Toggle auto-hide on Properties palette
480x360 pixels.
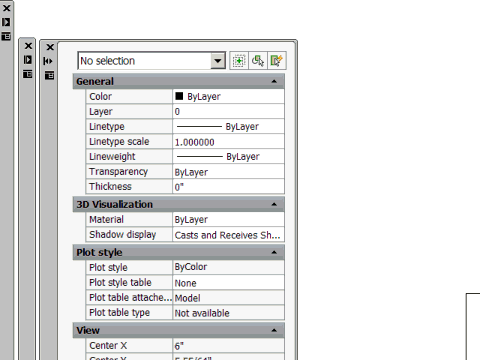pyautogui.click(x=49, y=61)
